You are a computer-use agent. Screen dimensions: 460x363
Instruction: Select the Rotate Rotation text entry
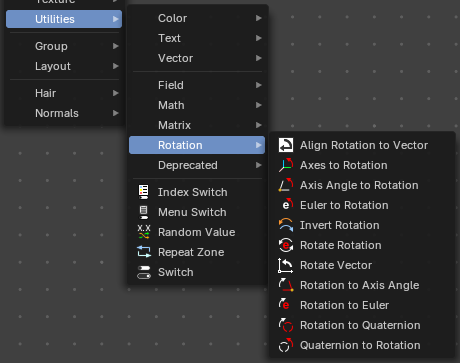point(341,245)
